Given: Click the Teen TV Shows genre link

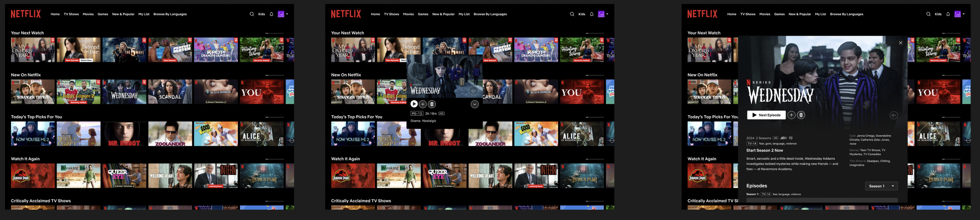Looking at the screenshot, I should (870, 150).
